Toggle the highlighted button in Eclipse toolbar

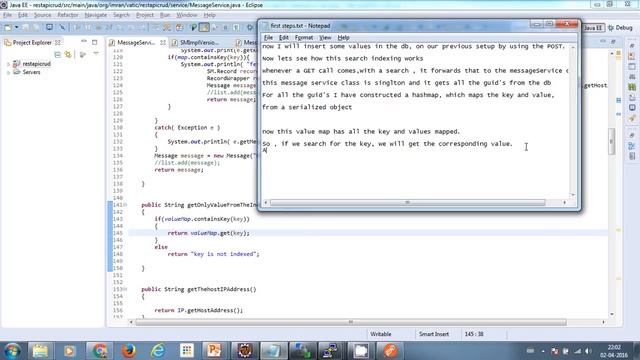204,27
